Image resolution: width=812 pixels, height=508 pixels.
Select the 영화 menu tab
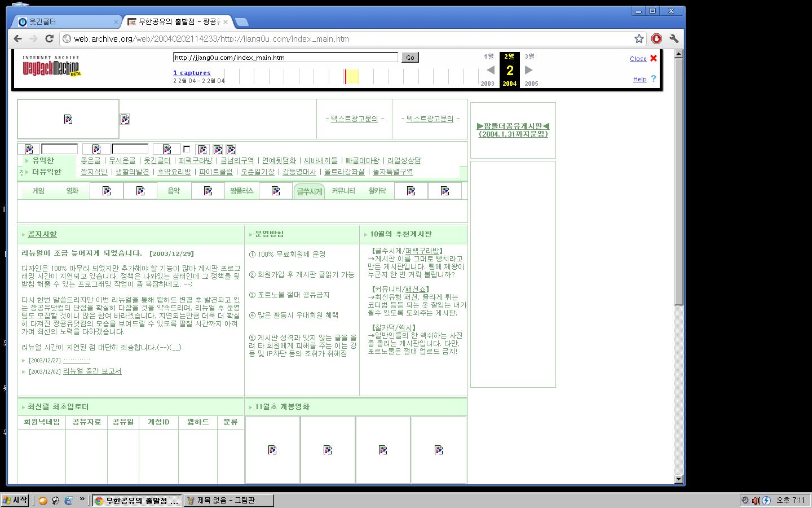click(72, 191)
